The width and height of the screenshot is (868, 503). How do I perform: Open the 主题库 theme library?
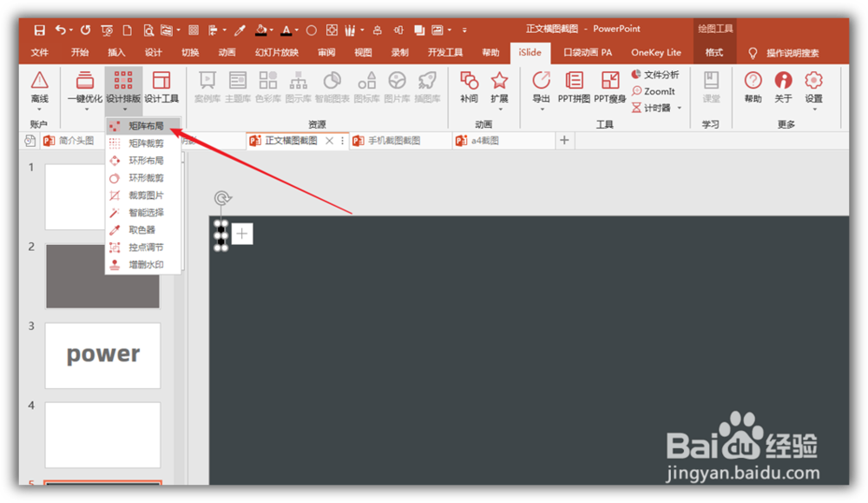coord(238,88)
